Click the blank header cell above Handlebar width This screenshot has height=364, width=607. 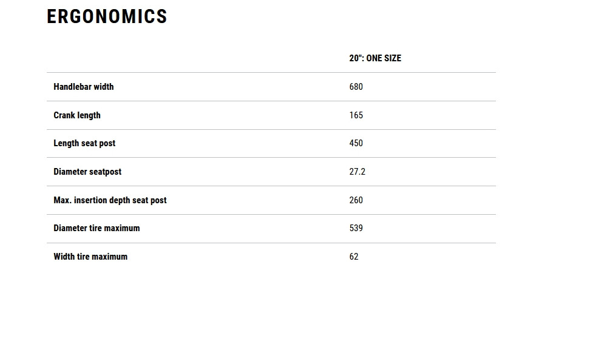point(194,58)
